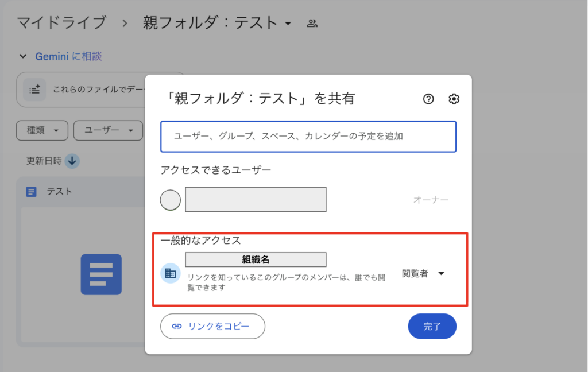588x372 pixels.
Task: Click the blue 完了 button
Action: pyautogui.click(x=432, y=326)
